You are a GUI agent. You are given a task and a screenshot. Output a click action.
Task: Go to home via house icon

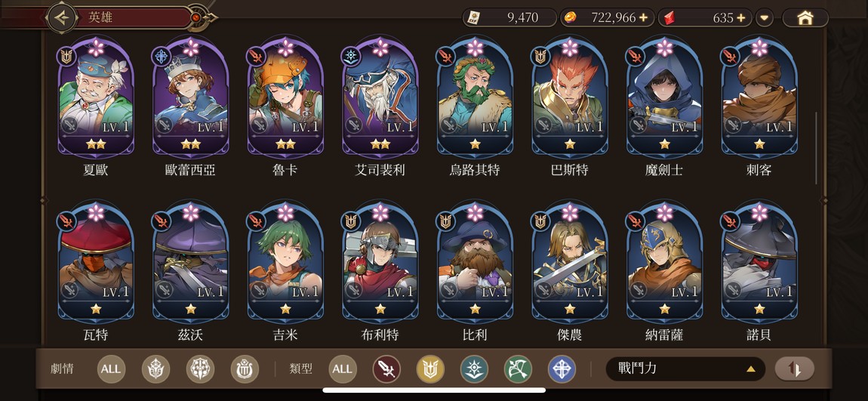tap(805, 17)
